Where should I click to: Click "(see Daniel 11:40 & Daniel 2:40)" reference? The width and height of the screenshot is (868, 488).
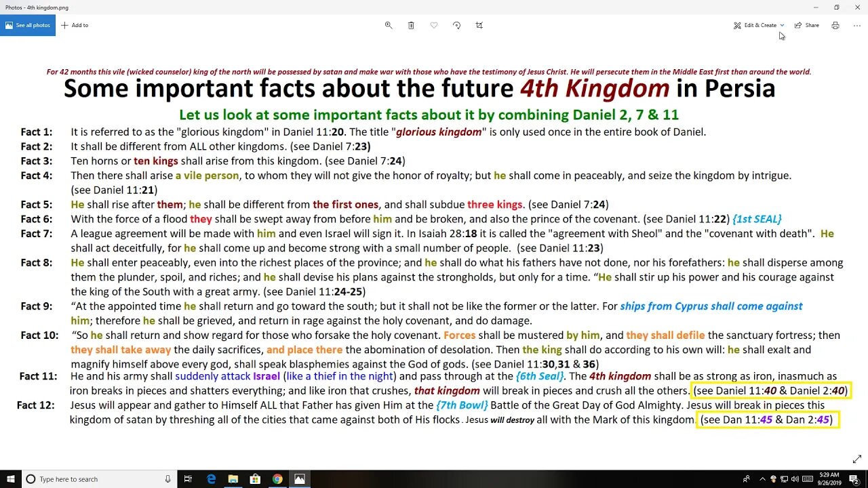770,391
